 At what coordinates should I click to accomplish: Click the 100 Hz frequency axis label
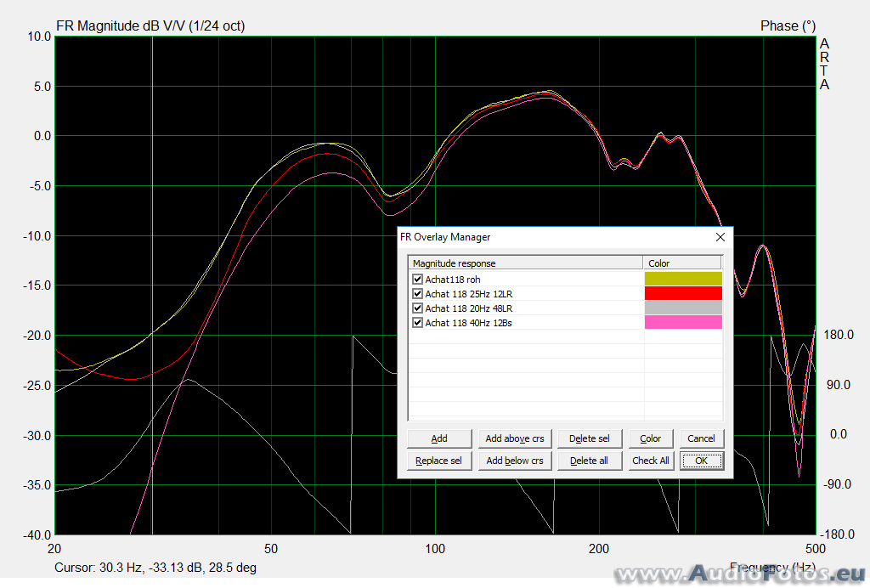435,549
